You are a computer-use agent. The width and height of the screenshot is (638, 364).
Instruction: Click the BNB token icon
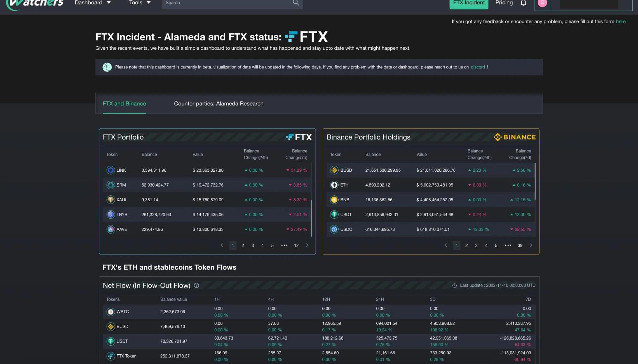click(334, 200)
